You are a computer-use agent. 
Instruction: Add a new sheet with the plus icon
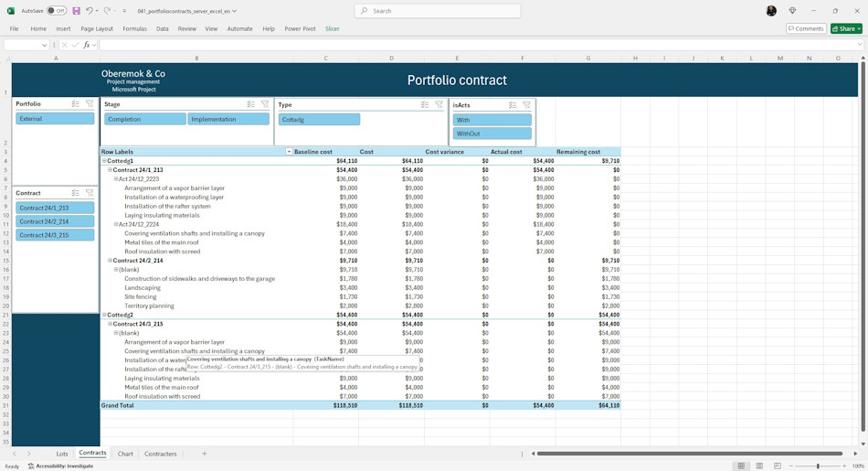coord(205,454)
